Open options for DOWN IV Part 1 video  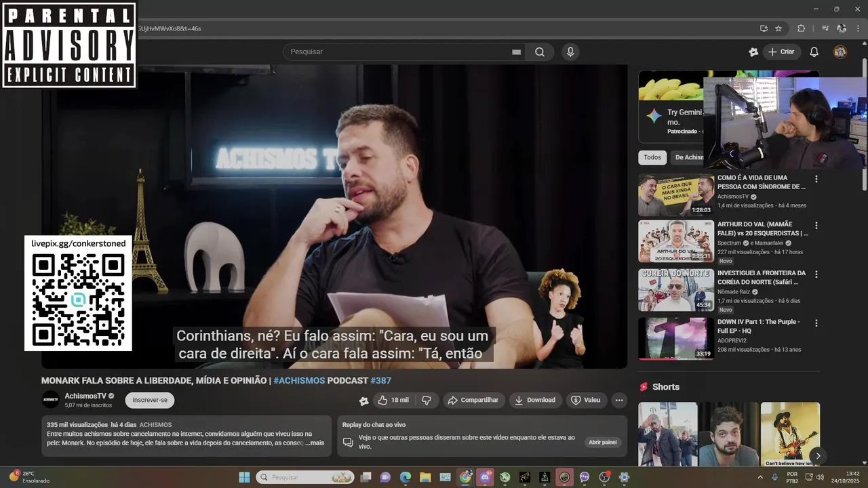tap(816, 323)
